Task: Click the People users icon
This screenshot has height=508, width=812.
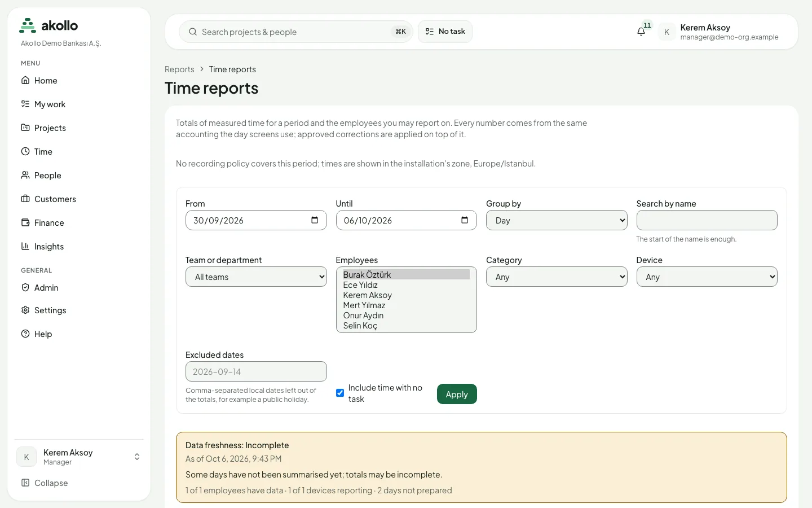Action: pos(25,175)
